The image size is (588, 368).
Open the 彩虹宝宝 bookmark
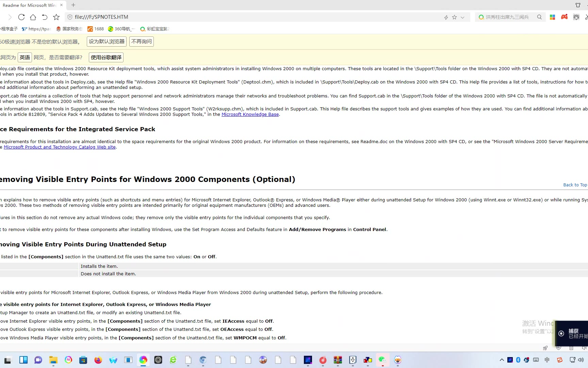pyautogui.click(x=154, y=29)
